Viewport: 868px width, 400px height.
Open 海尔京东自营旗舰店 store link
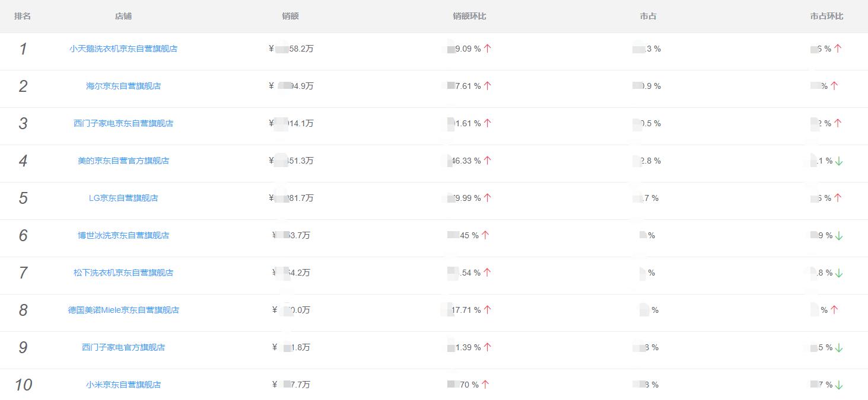pos(123,86)
